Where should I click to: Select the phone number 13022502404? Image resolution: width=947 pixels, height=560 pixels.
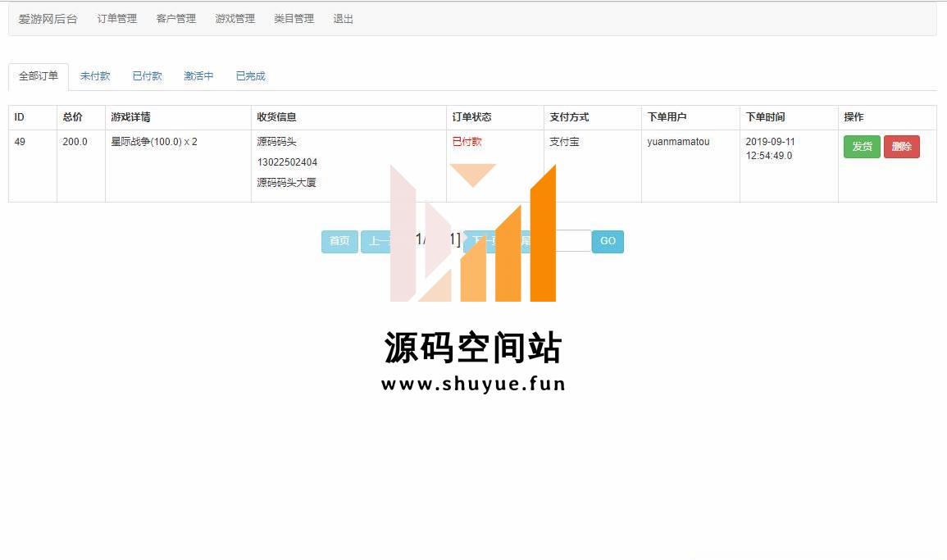coord(287,162)
